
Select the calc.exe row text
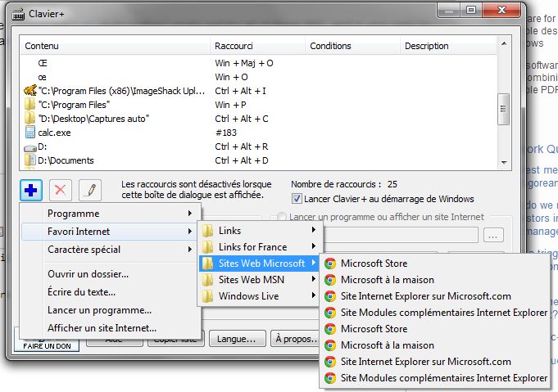(x=54, y=133)
